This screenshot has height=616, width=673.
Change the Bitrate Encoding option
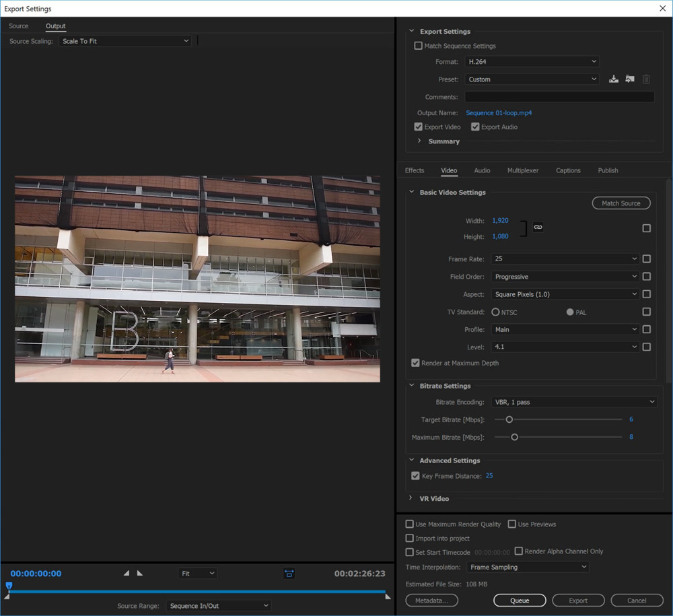(574, 401)
